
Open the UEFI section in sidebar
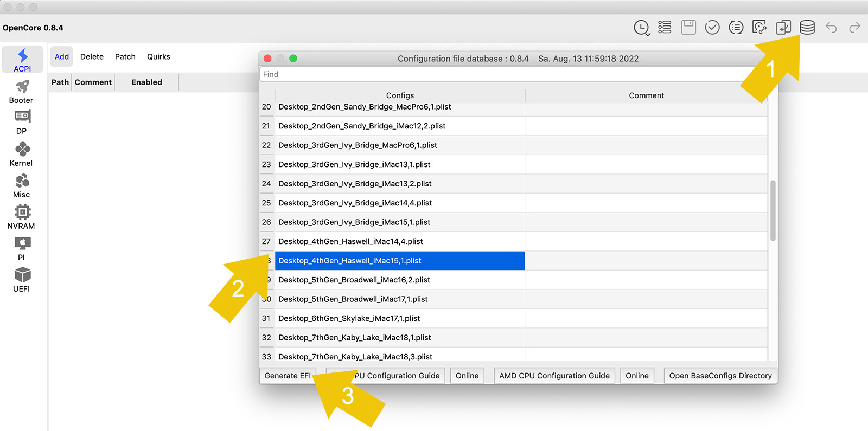click(22, 280)
